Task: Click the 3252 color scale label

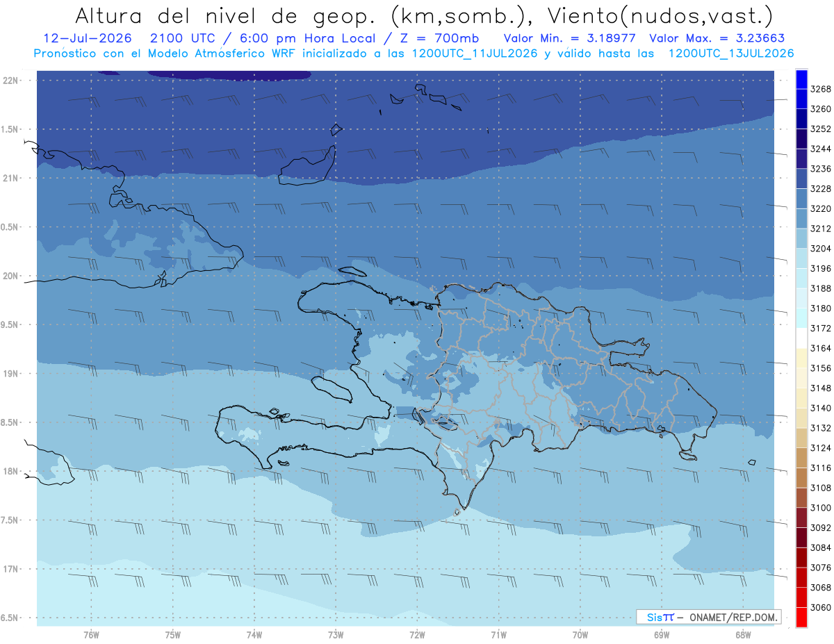Action: [x=821, y=129]
